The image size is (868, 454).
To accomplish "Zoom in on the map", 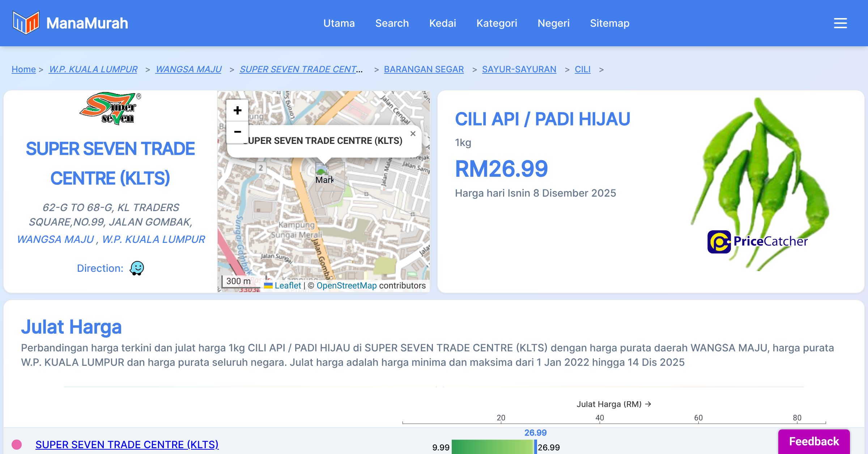I will click(237, 110).
